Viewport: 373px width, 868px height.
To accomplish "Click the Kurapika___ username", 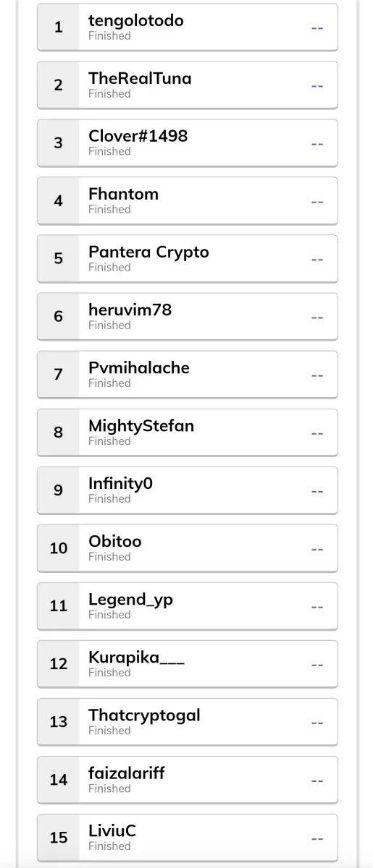I will click(x=136, y=658).
